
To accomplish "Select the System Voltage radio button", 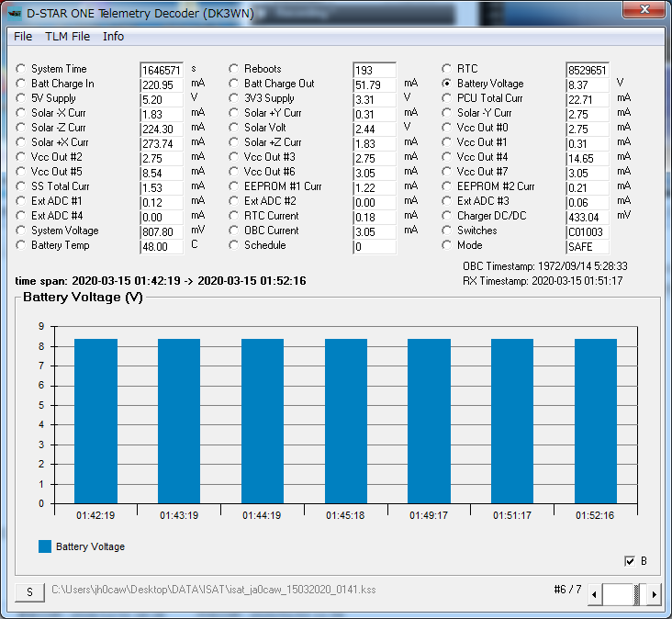I will tap(20, 231).
